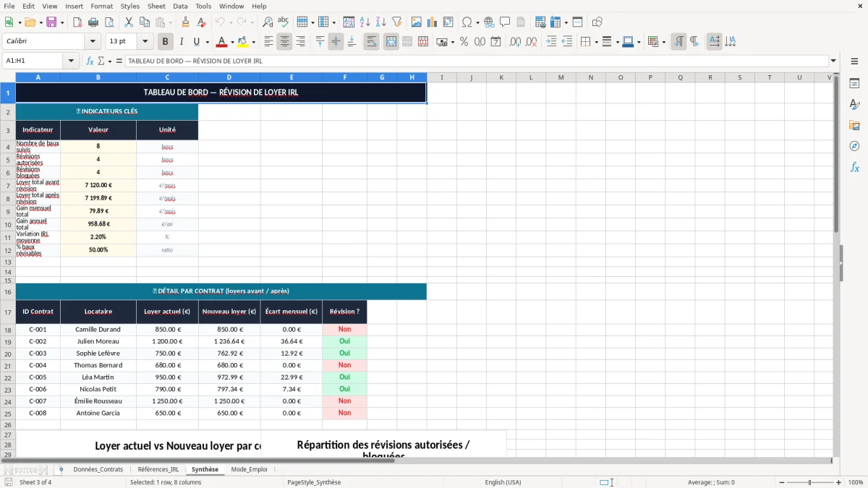
Task: Apply the yellow background color
Action: click(243, 42)
